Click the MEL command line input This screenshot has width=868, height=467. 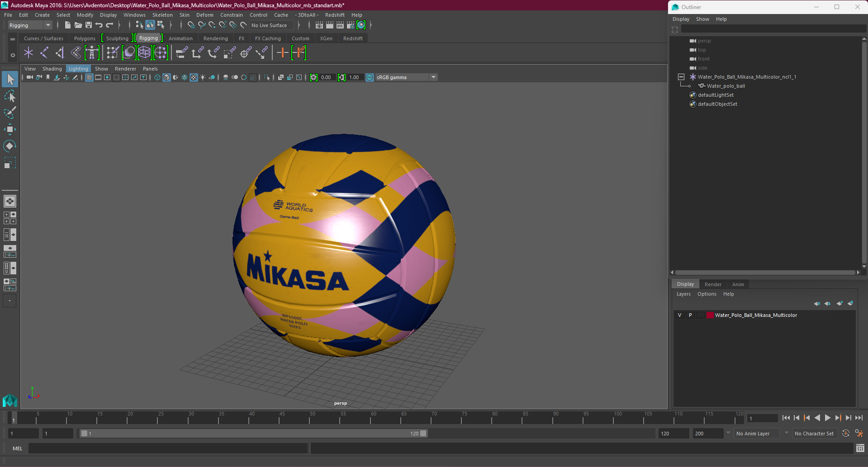[168, 448]
